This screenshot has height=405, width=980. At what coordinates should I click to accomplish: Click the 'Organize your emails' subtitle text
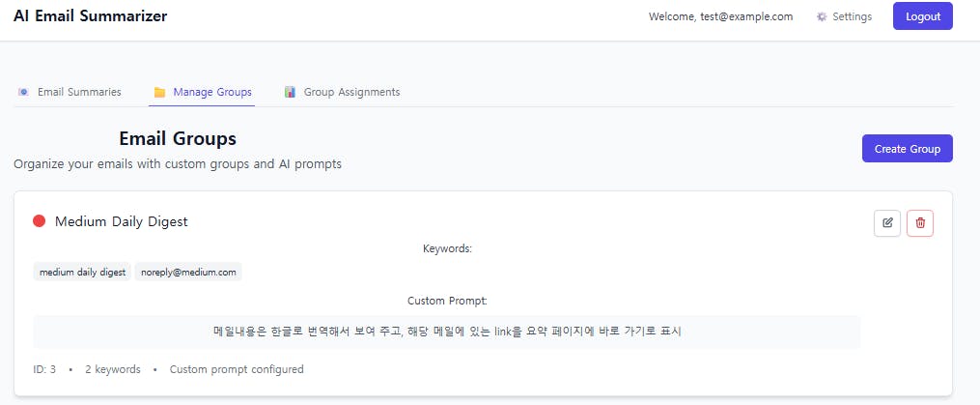(178, 164)
